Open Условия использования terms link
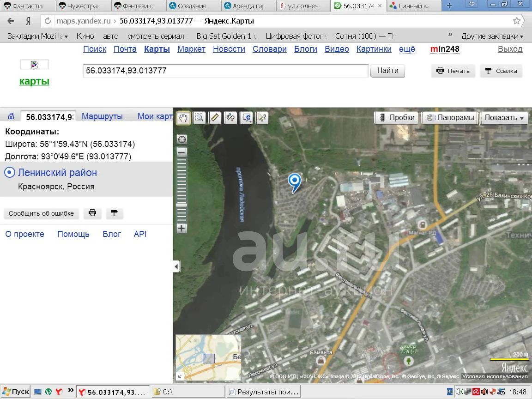 pos(495,376)
